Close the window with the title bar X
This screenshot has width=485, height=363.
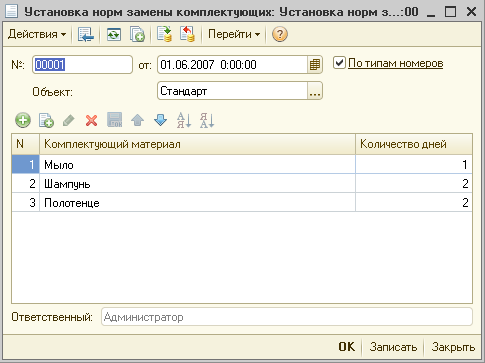coord(471,12)
